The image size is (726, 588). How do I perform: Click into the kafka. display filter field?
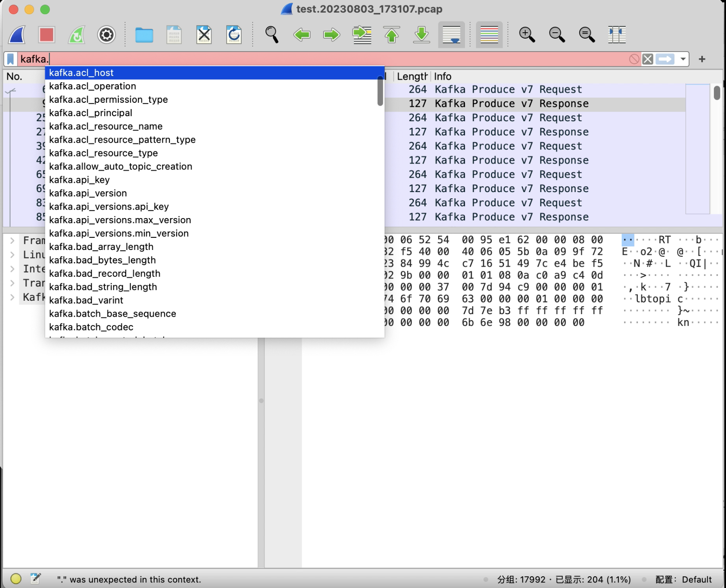tap(323, 59)
